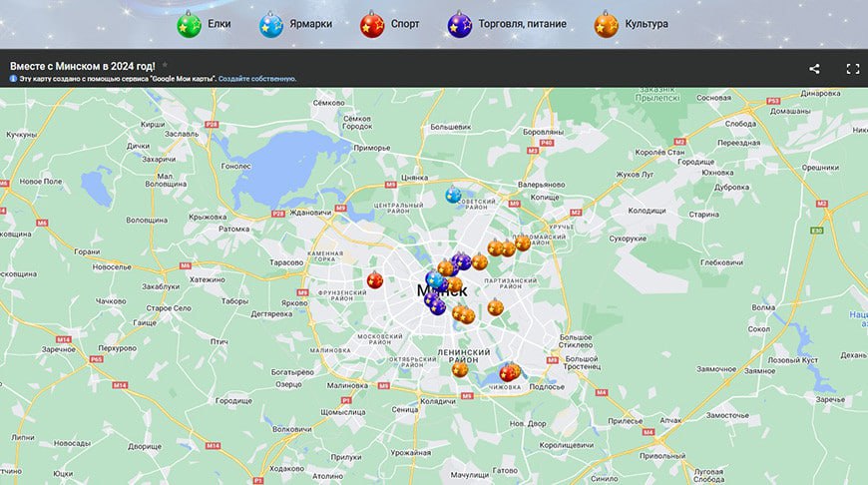
Task: Select the Культура category label
Action: tap(646, 24)
